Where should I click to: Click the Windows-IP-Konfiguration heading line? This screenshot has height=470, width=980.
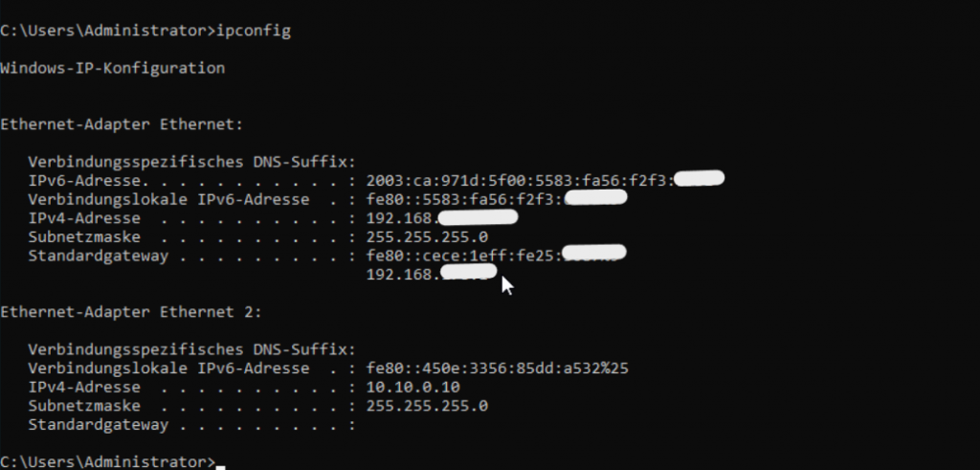click(x=113, y=68)
